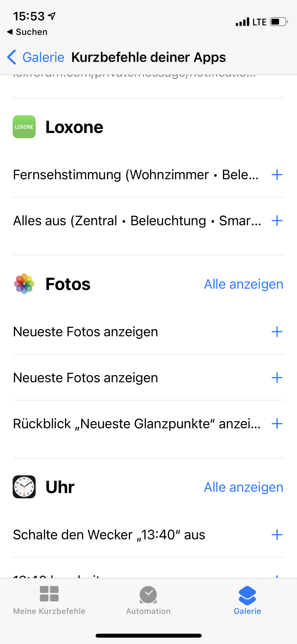Tap the Loxone app icon
The height and width of the screenshot is (644, 297).
tap(24, 127)
